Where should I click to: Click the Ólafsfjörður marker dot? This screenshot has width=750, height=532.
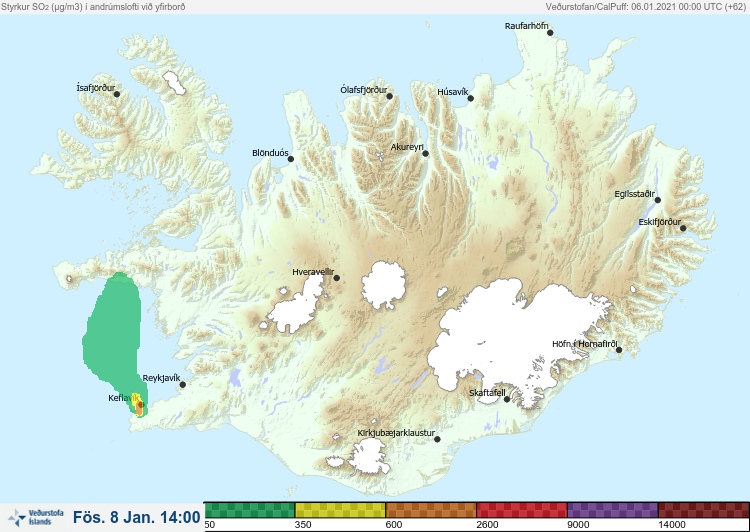(x=389, y=96)
